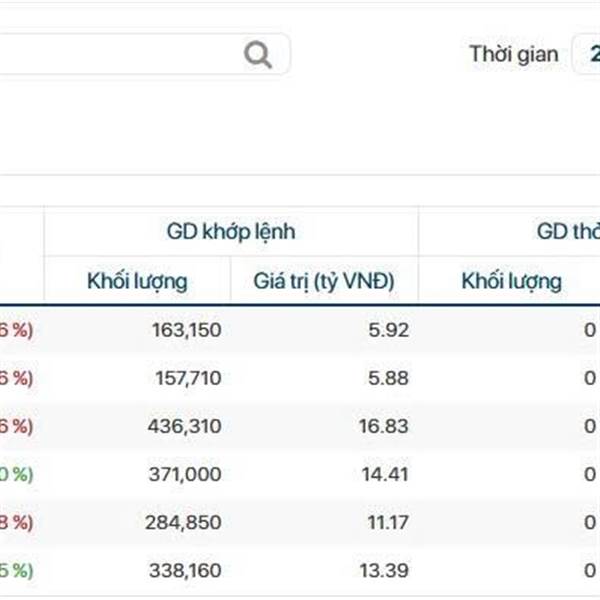Sort by Giá trị (tỷ VNĐ) column
Viewport: 600px width, 600px height.
(x=325, y=281)
